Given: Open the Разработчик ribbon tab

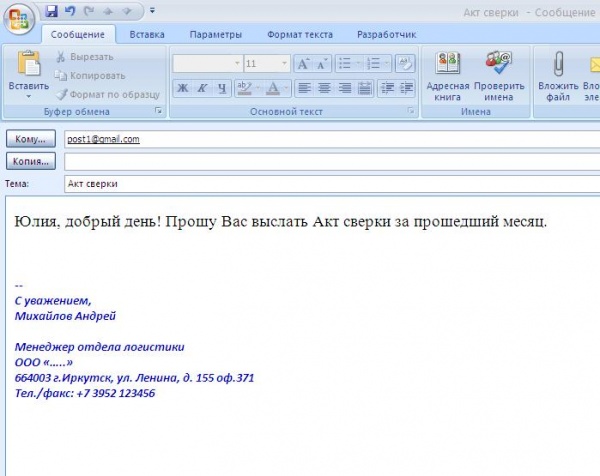Looking at the screenshot, I should [x=386, y=34].
